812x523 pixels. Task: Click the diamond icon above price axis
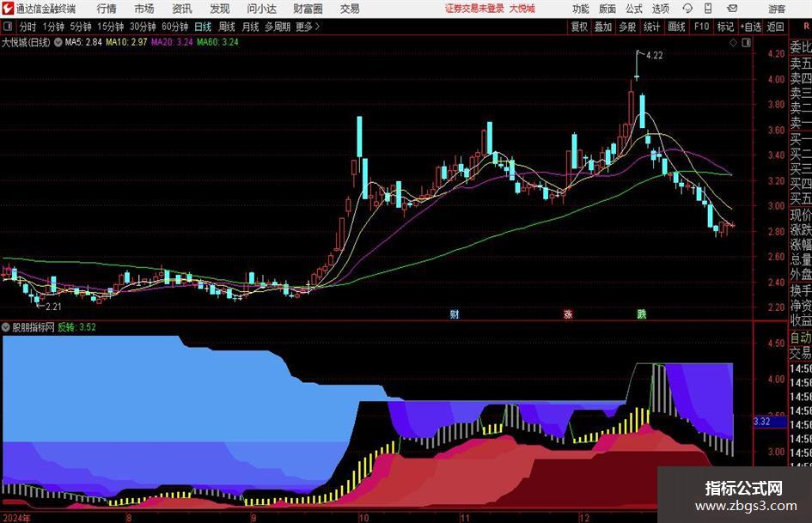click(733, 43)
